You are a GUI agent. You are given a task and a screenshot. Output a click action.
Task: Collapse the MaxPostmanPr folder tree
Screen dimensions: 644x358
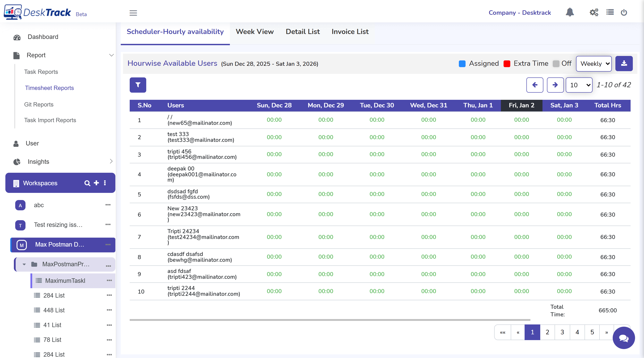click(24, 264)
